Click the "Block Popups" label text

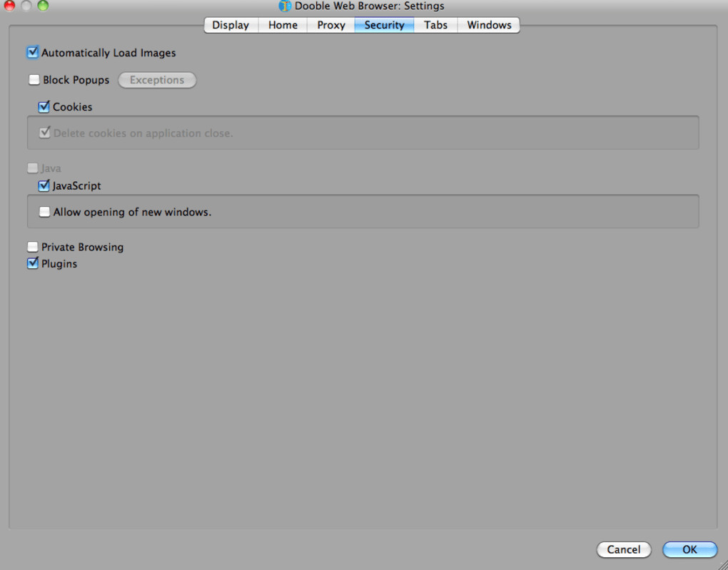point(76,80)
